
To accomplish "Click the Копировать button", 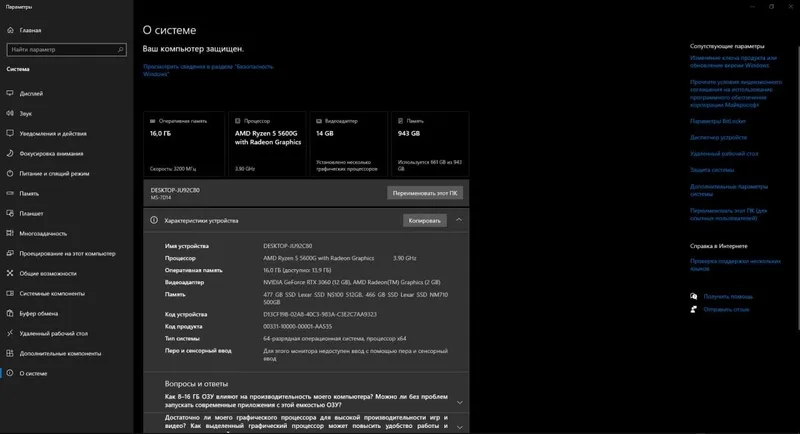I will coord(424,220).
